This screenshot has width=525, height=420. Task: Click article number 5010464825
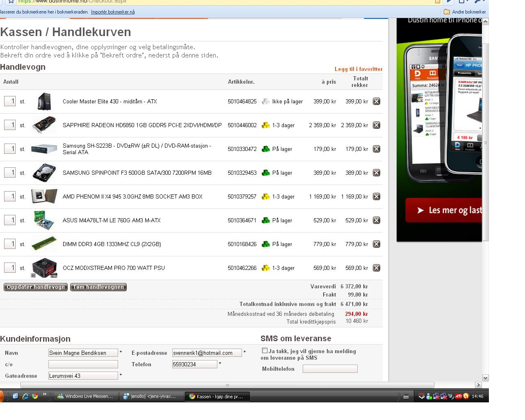pyautogui.click(x=242, y=101)
